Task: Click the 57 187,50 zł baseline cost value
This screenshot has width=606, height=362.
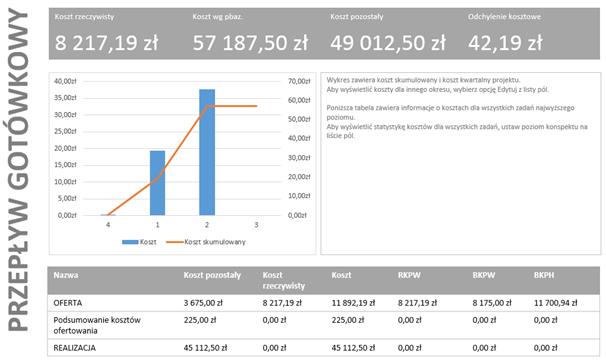Action: (x=250, y=43)
